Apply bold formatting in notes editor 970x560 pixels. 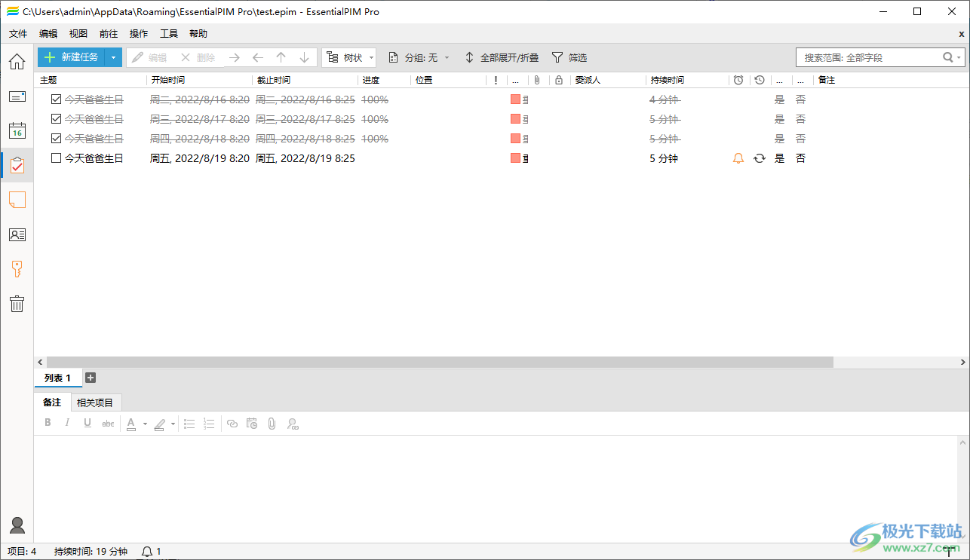pos(48,424)
